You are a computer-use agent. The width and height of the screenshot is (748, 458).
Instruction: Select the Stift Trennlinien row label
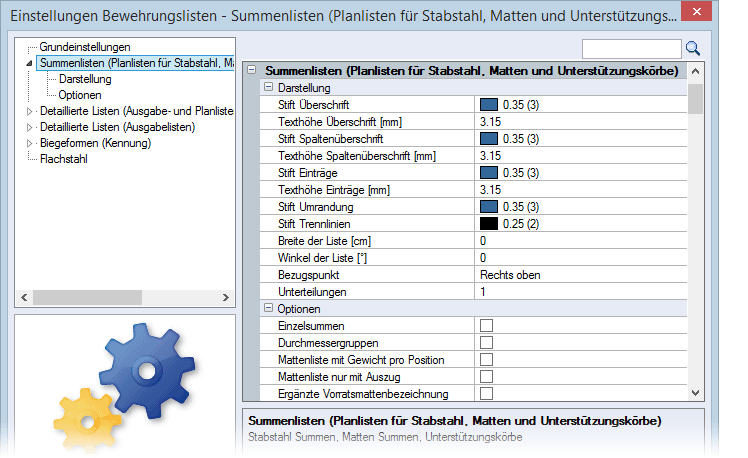[x=314, y=224]
